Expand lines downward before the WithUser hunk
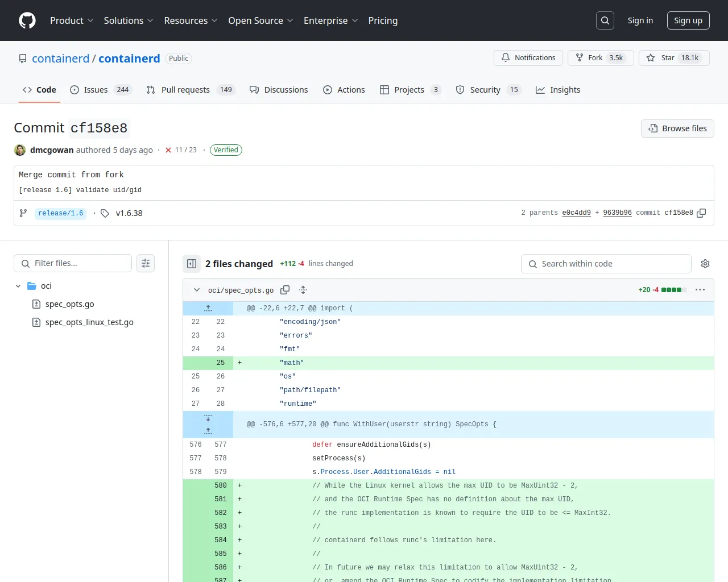This screenshot has width=728, height=582. point(208,418)
